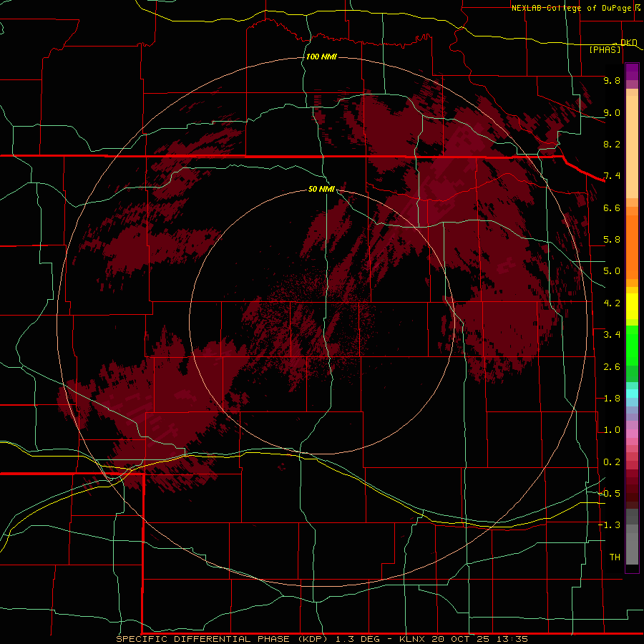Image resolution: width=644 pixels, height=644 pixels.
Task: Click the TH threshold label on legend
Action: pos(615,557)
